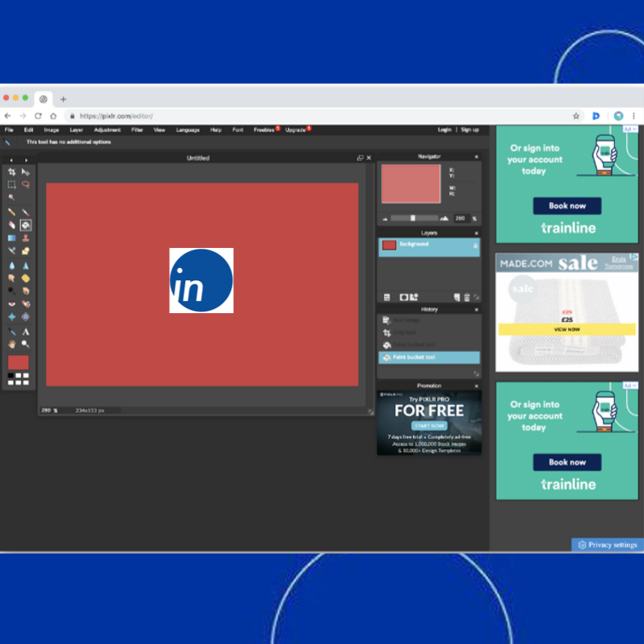This screenshot has height=644, width=644.
Task: Click VIEW NOW in MADE.COM ad
Action: [x=567, y=329]
